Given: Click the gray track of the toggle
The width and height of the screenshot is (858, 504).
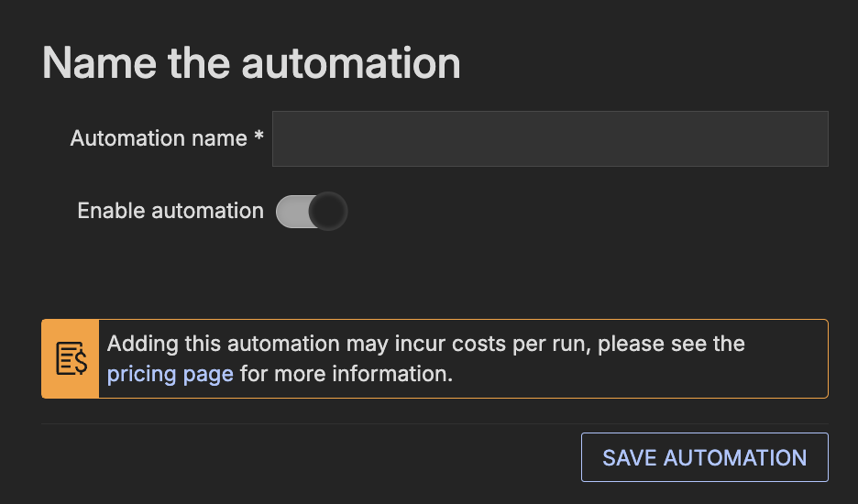Looking at the screenshot, I should pos(290,212).
